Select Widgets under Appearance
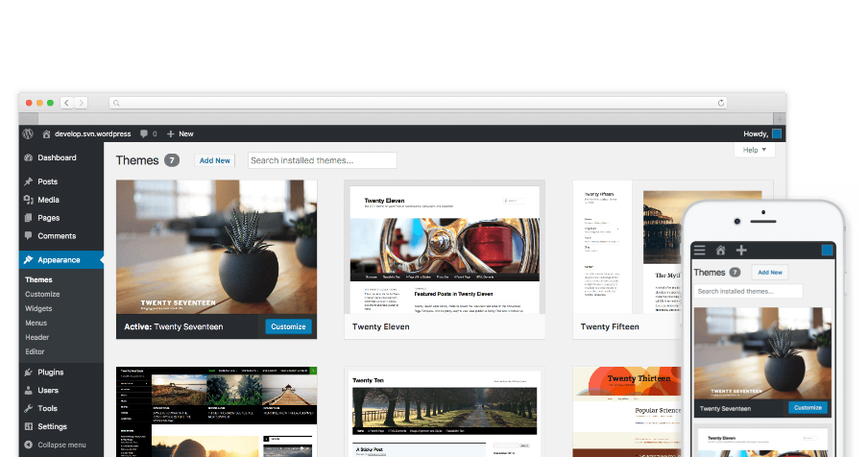 (x=38, y=308)
